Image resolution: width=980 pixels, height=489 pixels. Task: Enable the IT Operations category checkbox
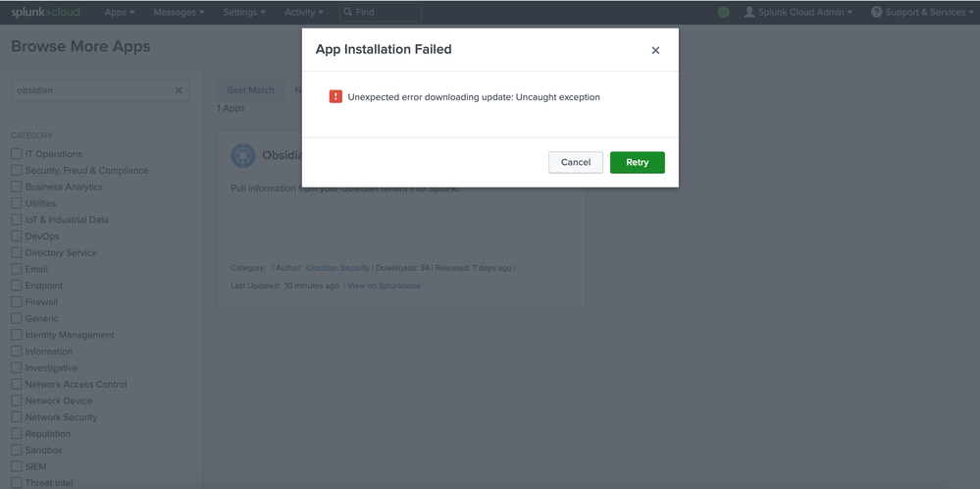tap(16, 154)
